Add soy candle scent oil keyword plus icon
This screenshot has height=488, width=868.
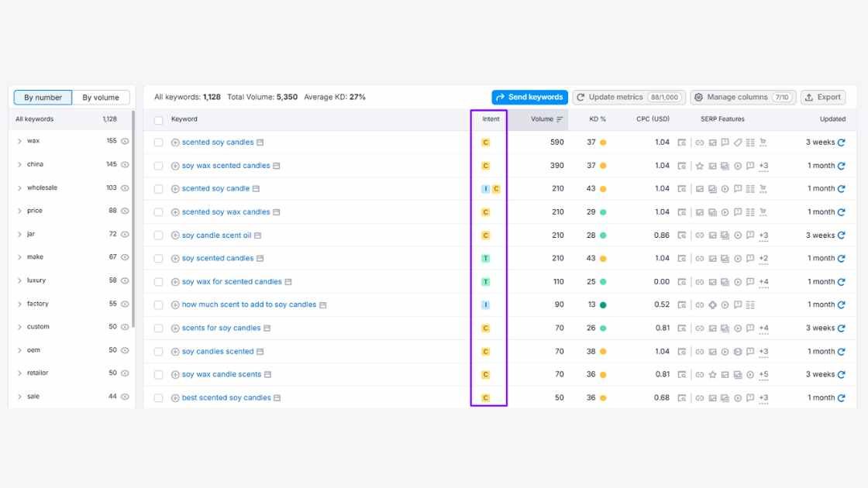175,235
